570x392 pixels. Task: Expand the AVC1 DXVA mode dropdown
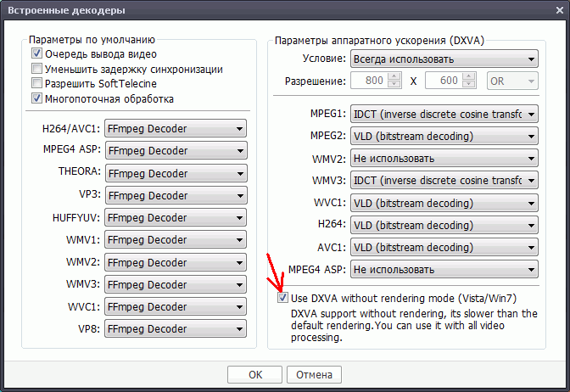(x=444, y=247)
